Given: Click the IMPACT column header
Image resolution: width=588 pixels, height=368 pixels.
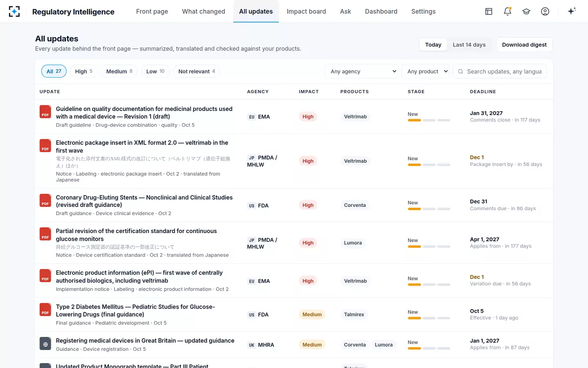Looking at the screenshot, I should tap(309, 92).
